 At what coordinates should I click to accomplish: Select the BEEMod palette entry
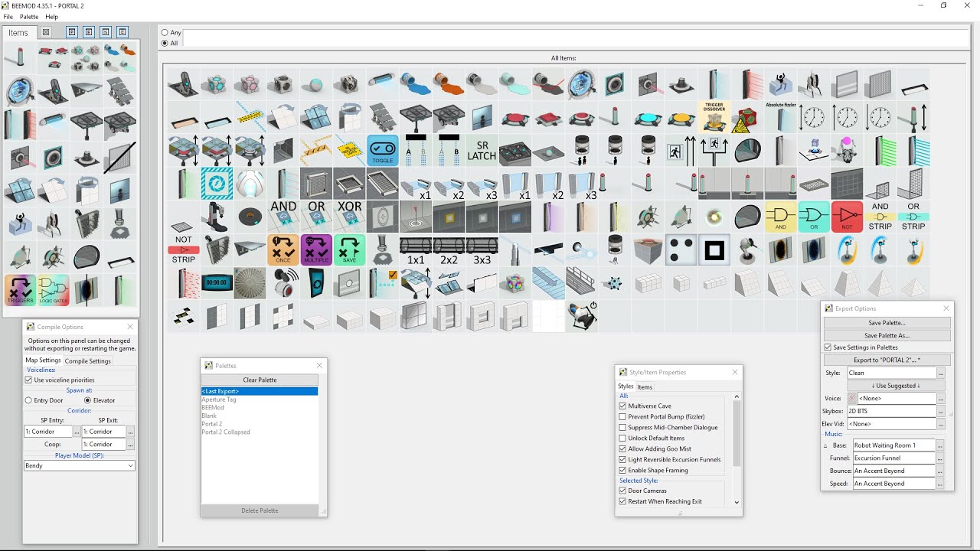coord(213,408)
